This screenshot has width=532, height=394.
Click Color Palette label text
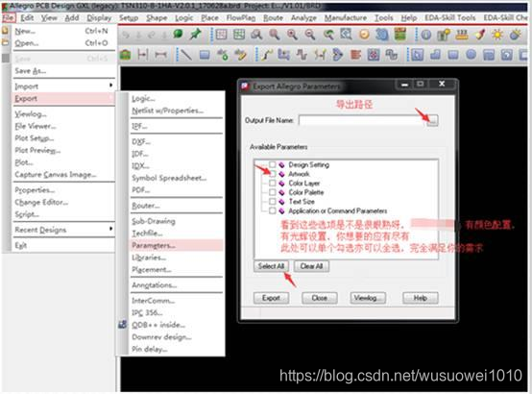point(306,192)
